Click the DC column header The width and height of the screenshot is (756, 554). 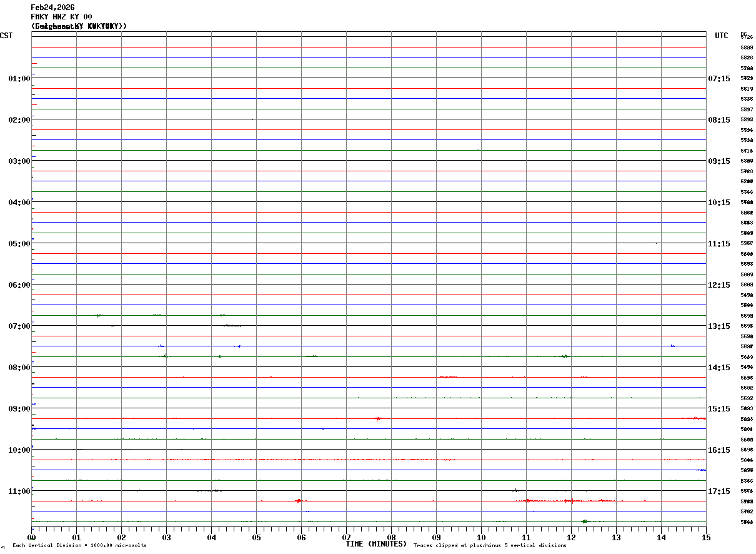point(744,34)
